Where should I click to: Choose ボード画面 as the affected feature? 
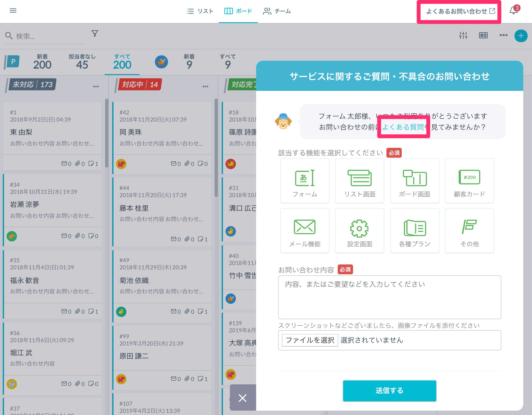tap(415, 181)
